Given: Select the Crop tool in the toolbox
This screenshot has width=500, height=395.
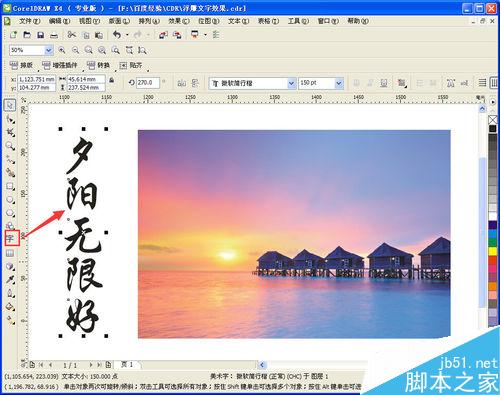Looking at the screenshot, I should [x=10, y=132].
